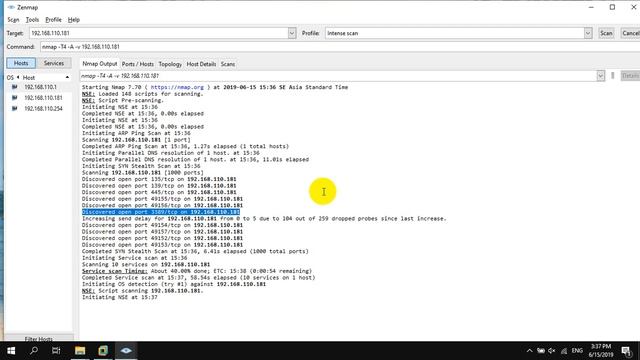Image resolution: width=640 pixels, height=360 pixels.
Task: Open the taskbar clock and date
Action: [601, 351]
